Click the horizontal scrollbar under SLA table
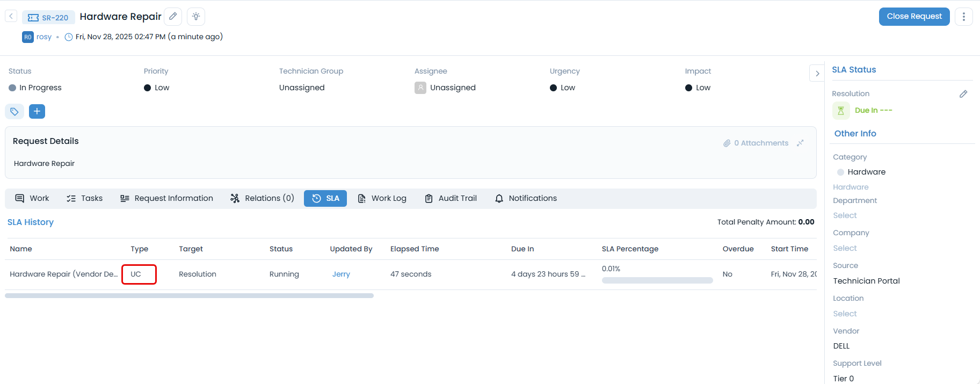The image size is (980, 384). point(189,295)
